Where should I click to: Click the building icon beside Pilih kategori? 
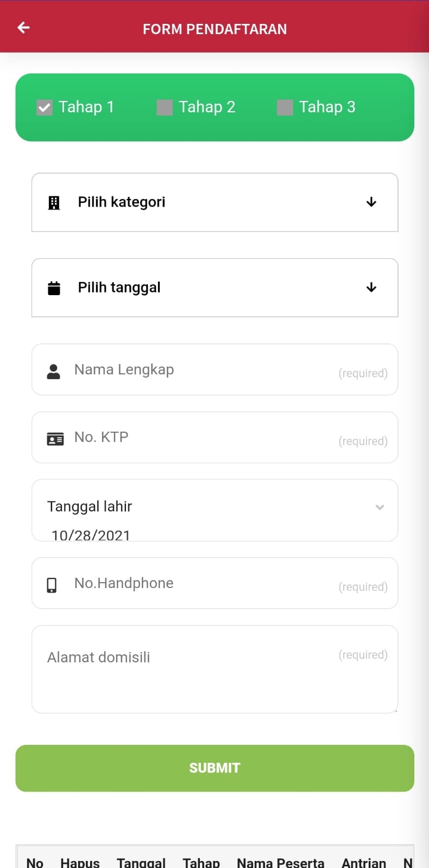pos(54,203)
